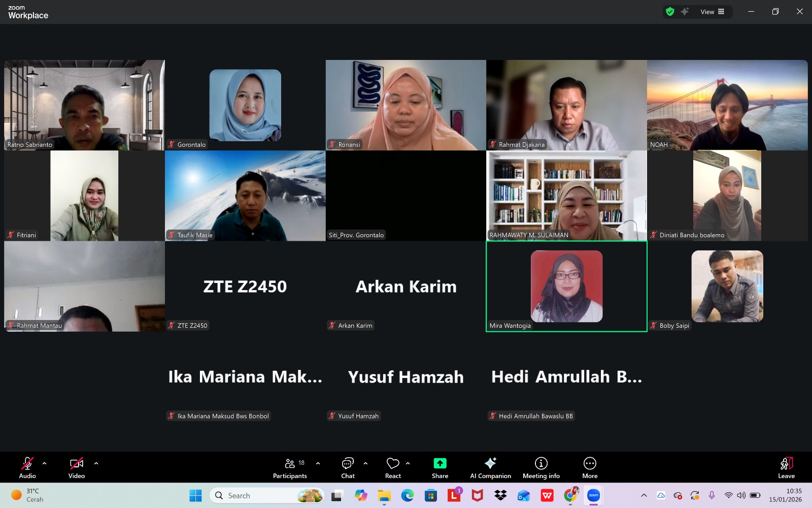The height and width of the screenshot is (508, 812).
Task: Open the React emoji menu
Action: pos(393,467)
